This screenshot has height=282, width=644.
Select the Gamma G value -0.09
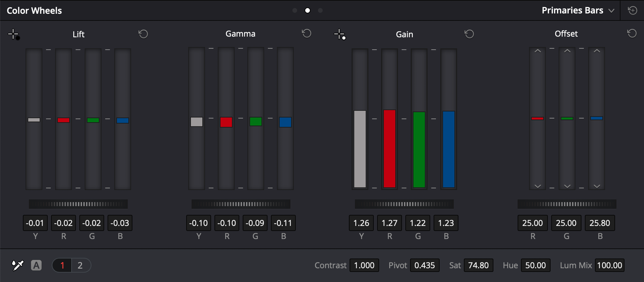[255, 223]
